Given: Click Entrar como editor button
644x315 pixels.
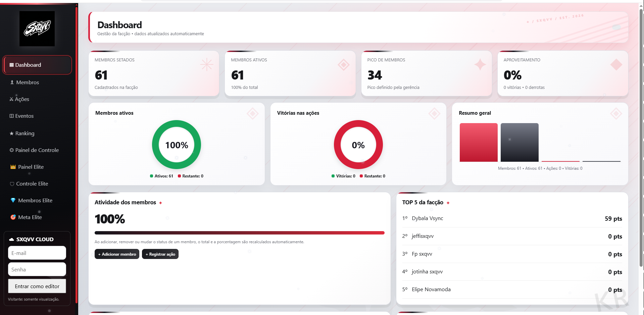Looking at the screenshot, I should [37, 286].
